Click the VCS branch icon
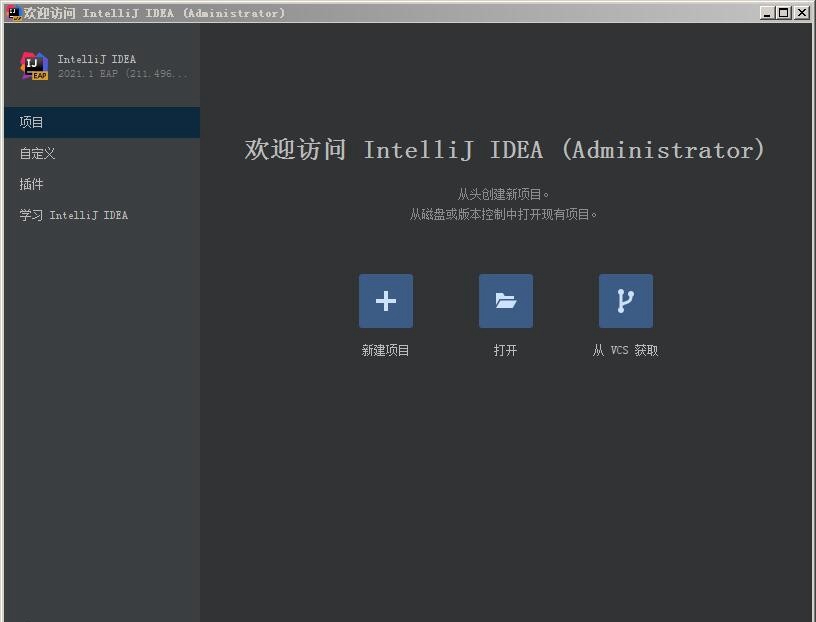The height and width of the screenshot is (622, 816). (x=626, y=301)
